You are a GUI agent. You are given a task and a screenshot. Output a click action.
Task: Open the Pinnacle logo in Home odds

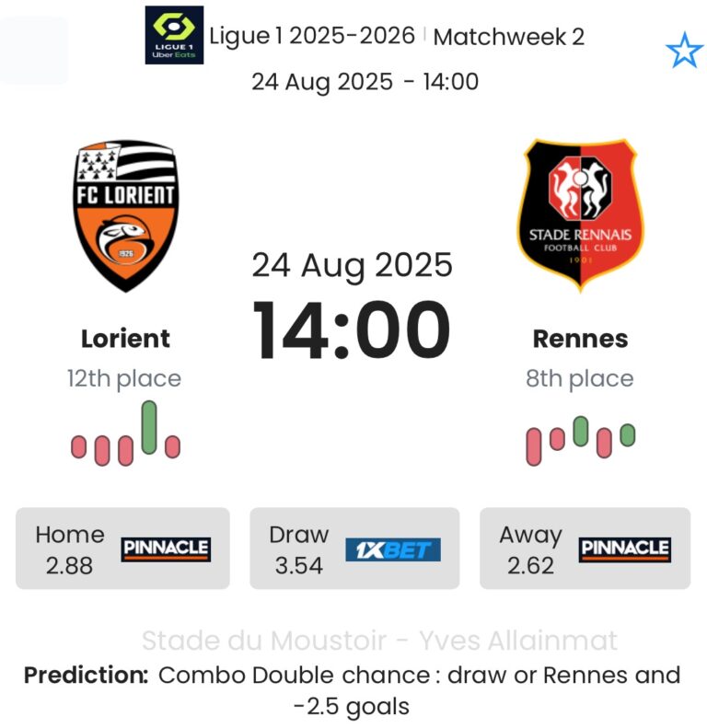(166, 549)
